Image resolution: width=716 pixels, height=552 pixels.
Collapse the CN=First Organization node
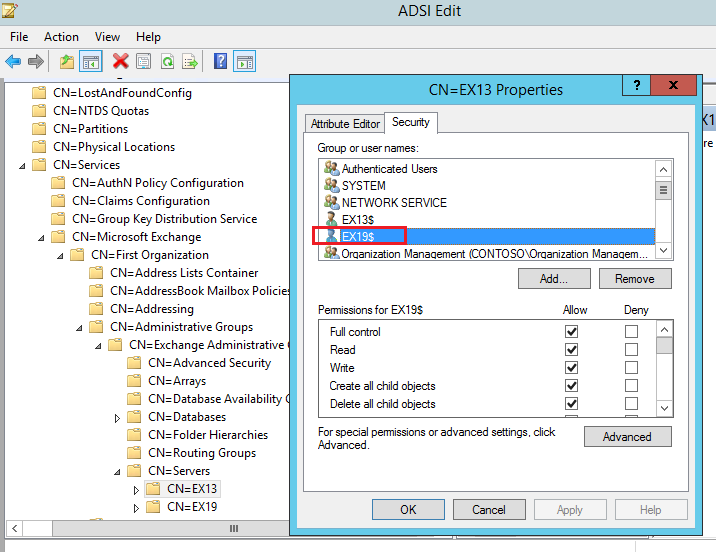60,256
